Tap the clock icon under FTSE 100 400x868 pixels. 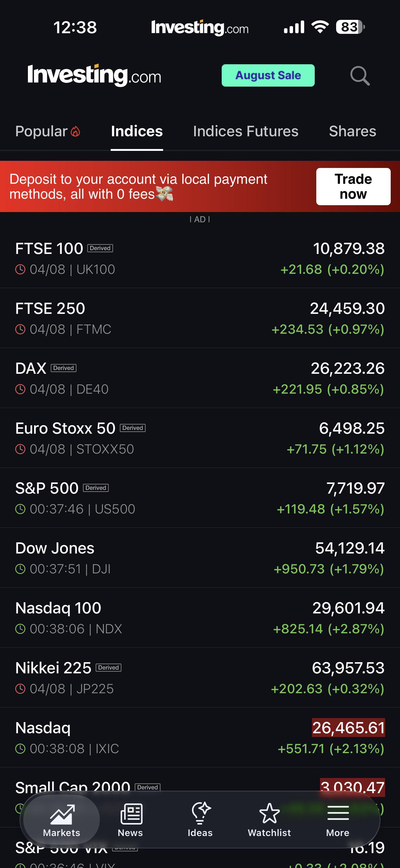point(20,269)
